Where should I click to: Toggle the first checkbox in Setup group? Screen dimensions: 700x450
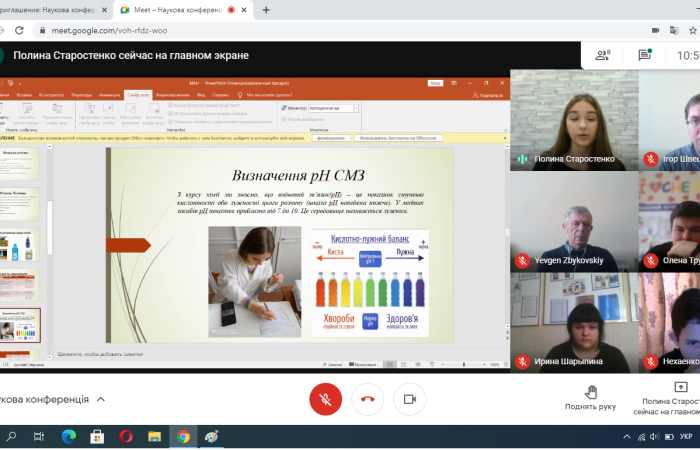[170, 104]
